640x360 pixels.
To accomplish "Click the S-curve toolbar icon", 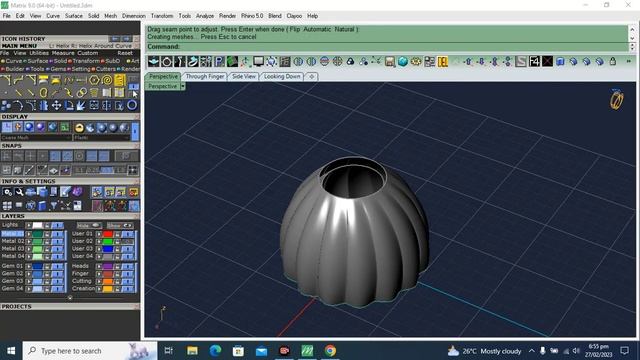I will [521, 62].
